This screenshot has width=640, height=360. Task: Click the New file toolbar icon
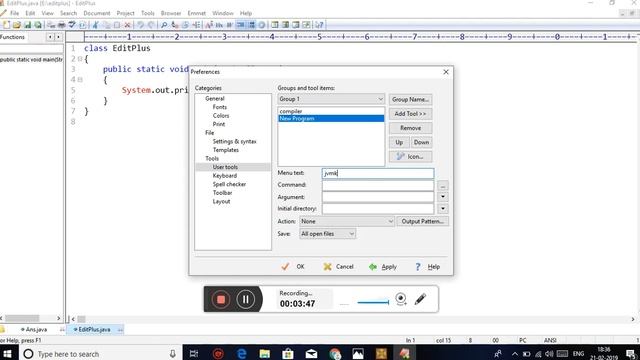tap(6, 25)
